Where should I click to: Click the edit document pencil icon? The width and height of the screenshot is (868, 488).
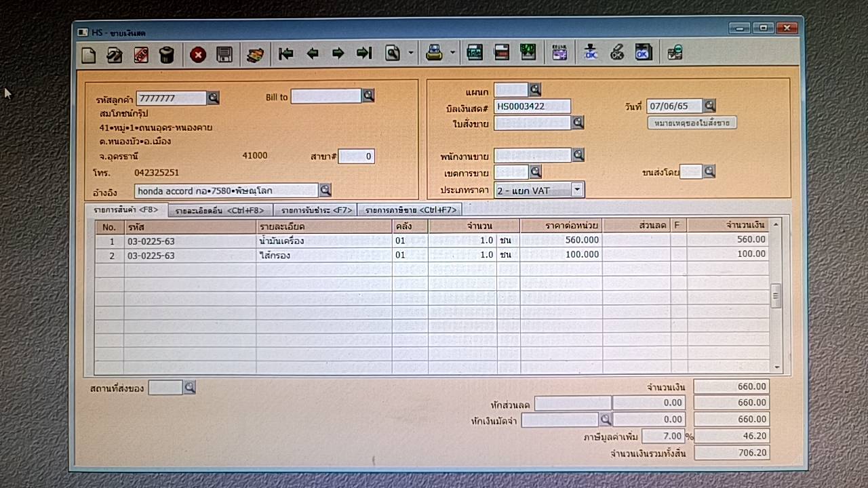click(x=115, y=54)
